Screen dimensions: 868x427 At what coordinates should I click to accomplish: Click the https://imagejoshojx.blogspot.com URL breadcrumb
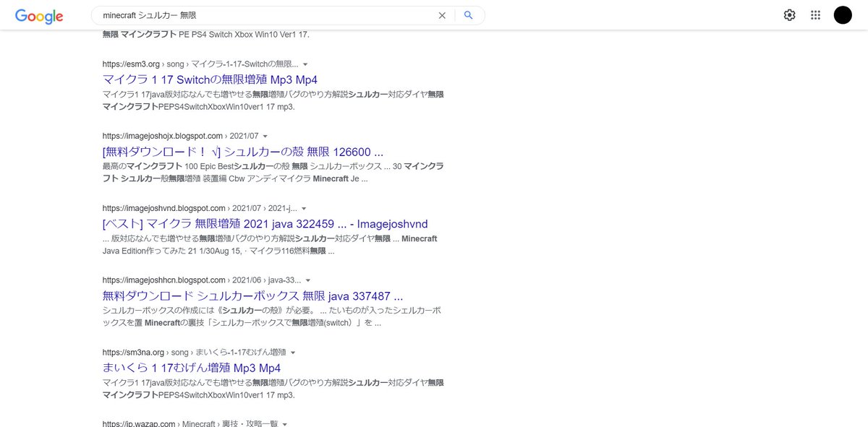(x=180, y=136)
